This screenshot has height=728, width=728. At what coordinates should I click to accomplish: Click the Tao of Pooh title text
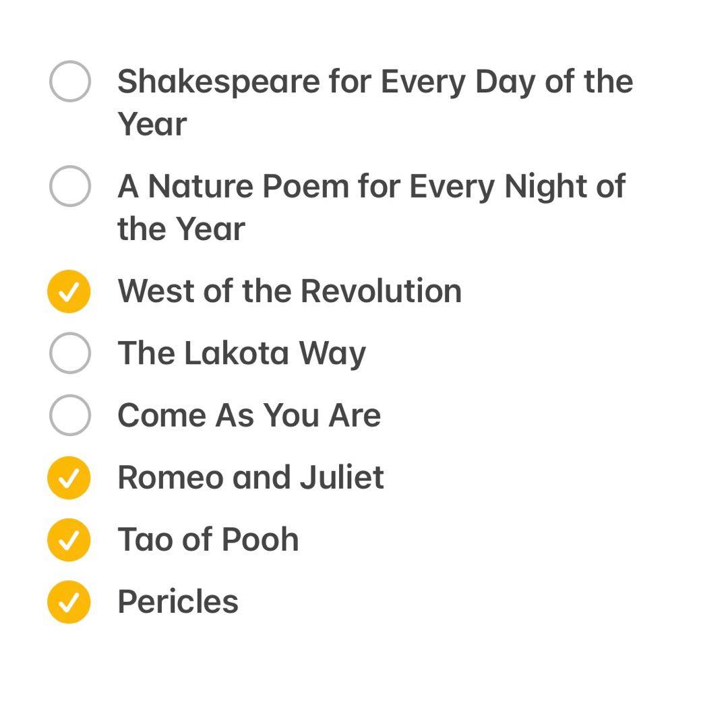pyautogui.click(x=208, y=539)
